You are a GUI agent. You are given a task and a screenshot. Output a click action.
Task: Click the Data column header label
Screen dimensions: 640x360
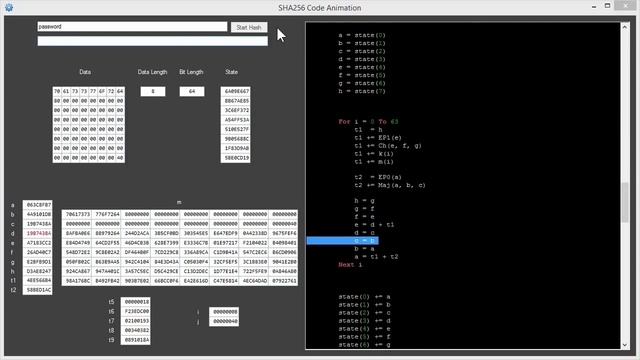point(85,72)
